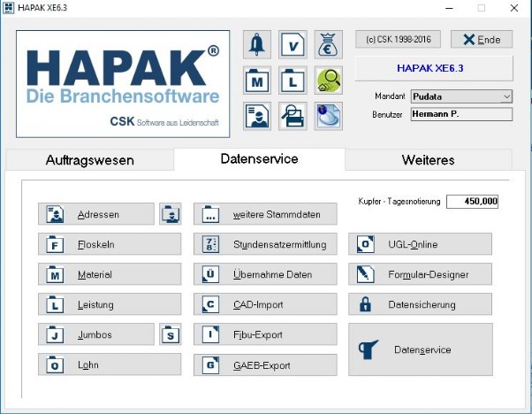This screenshot has height=414, width=532.
Task: Click small folder icon beside Adressen
Action: pyautogui.click(x=171, y=214)
